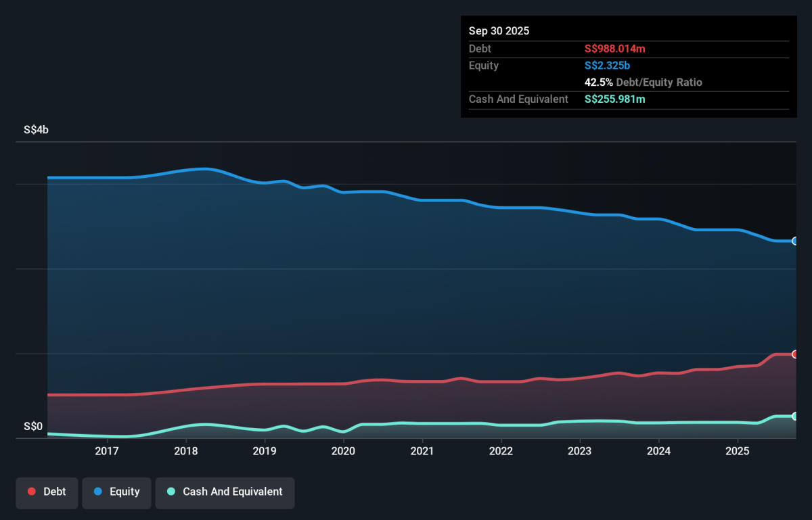Click the Cash And Equivalent tooltip label
The height and width of the screenshot is (520, 812).
518,99
